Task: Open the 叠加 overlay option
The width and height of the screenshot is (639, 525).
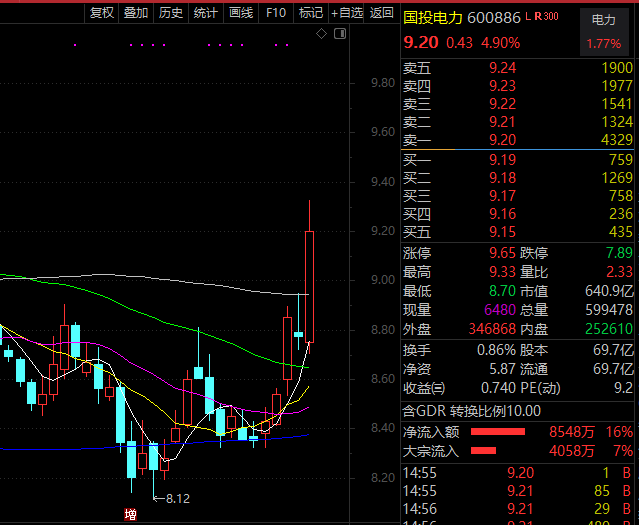Action: click(136, 12)
